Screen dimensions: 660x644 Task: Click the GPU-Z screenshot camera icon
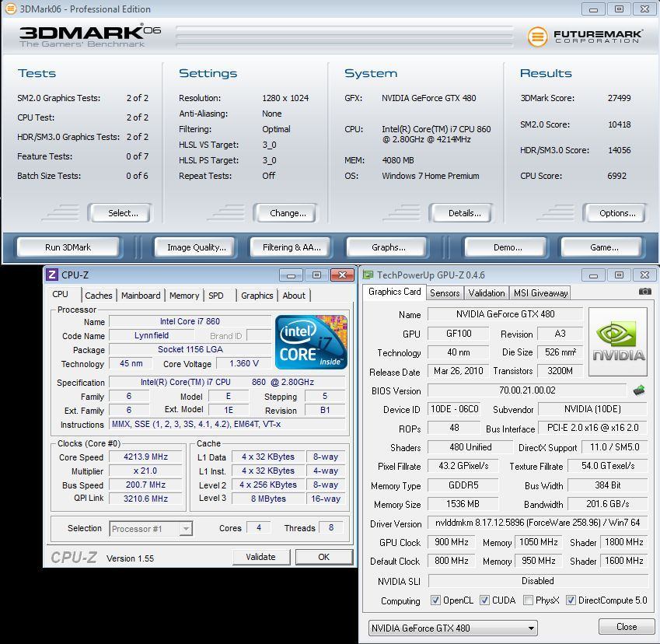coord(645,292)
